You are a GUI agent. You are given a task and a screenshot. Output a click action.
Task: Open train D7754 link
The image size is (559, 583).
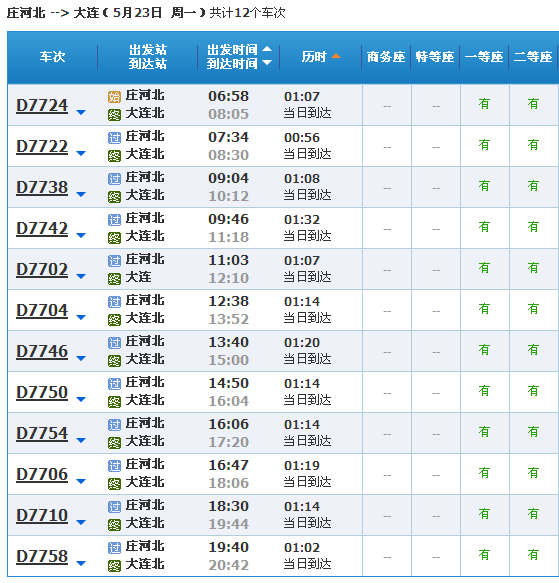pyautogui.click(x=42, y=434)
